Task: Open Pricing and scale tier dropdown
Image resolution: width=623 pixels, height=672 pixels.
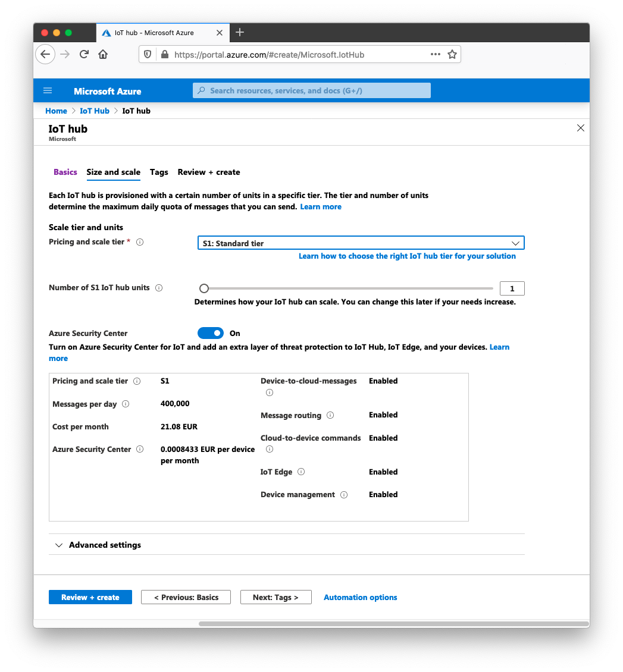Action: [361, 243]
